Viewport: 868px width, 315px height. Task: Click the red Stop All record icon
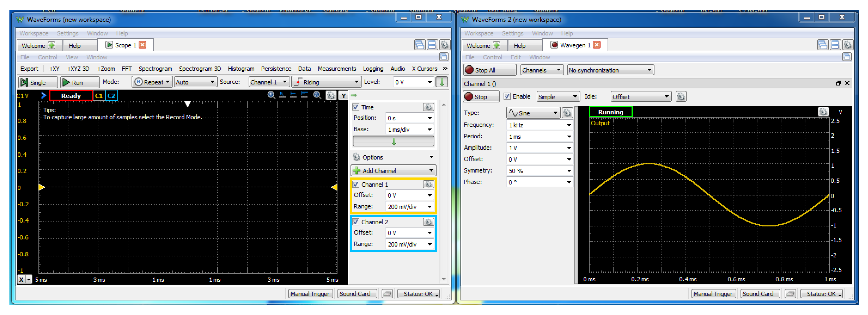[x=469, y=70]
